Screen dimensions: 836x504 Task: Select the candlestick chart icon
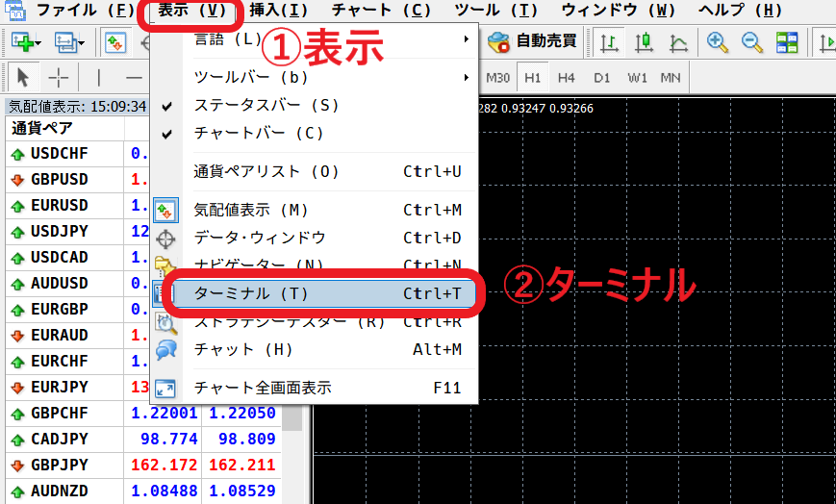645,42
